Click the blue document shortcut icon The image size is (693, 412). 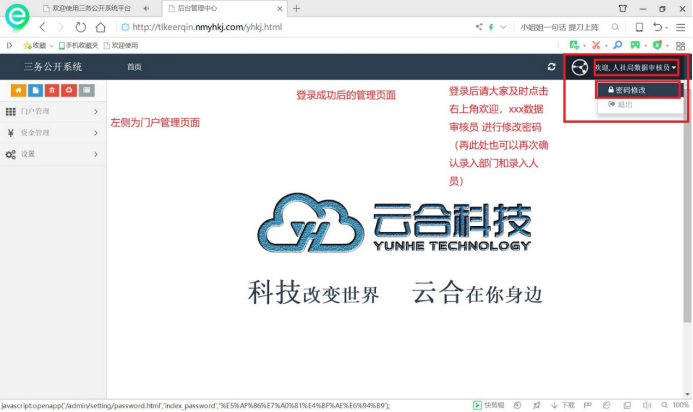tap(35, 90)
